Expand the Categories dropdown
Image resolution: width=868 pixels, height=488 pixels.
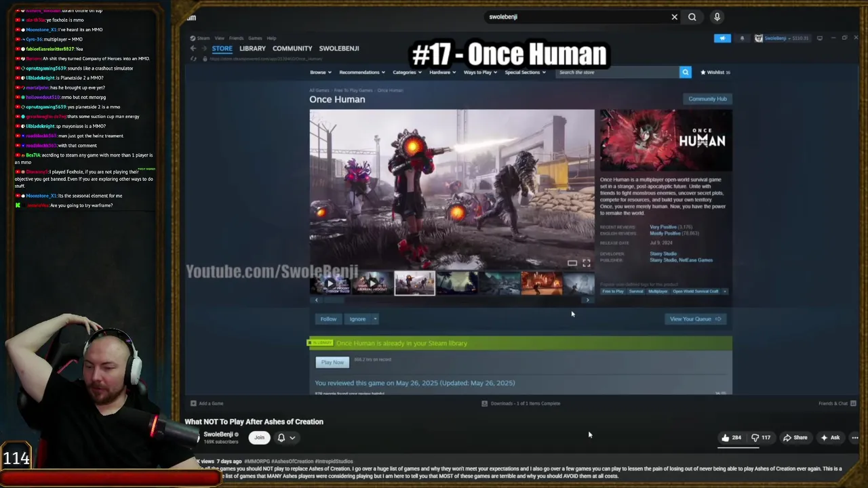coord(407,73)
